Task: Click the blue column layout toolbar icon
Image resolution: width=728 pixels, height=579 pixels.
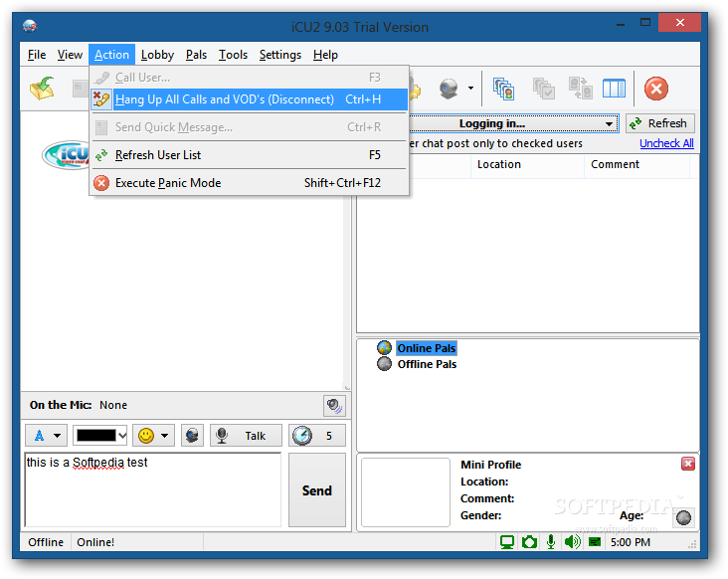Action: 614,89
